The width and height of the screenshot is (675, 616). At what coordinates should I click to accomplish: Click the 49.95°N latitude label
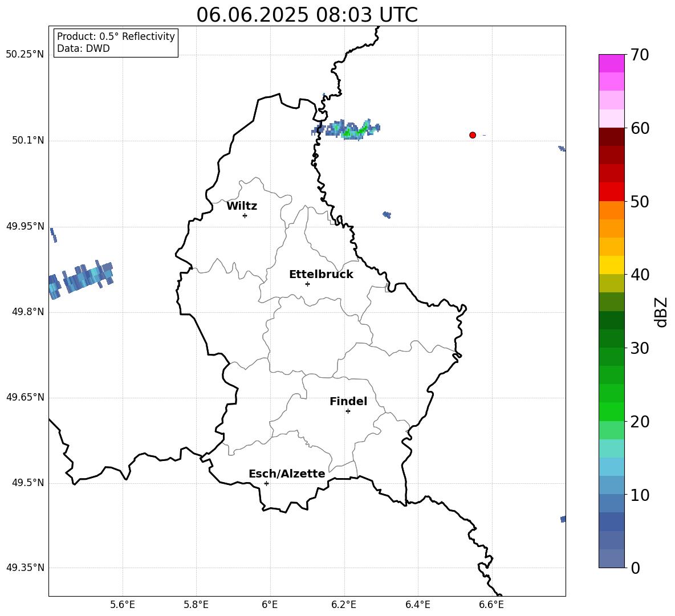[x=25, y=226]
